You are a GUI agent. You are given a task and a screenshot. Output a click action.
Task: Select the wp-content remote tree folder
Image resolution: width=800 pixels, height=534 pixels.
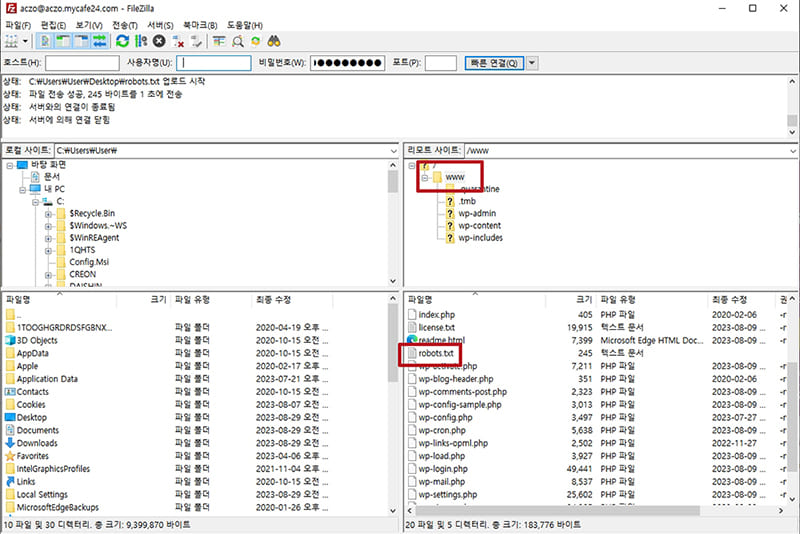[479, 225]
